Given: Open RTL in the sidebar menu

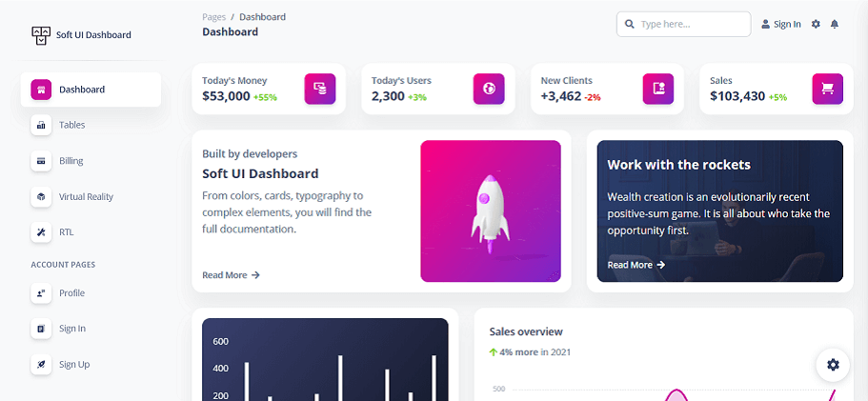Looking at the screenshot, I should point(91,232).
